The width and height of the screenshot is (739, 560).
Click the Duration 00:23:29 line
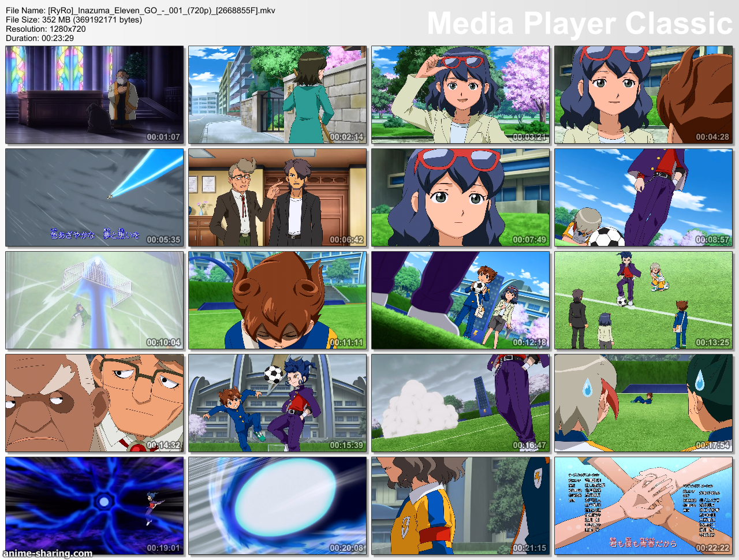(x=40, y=38)
